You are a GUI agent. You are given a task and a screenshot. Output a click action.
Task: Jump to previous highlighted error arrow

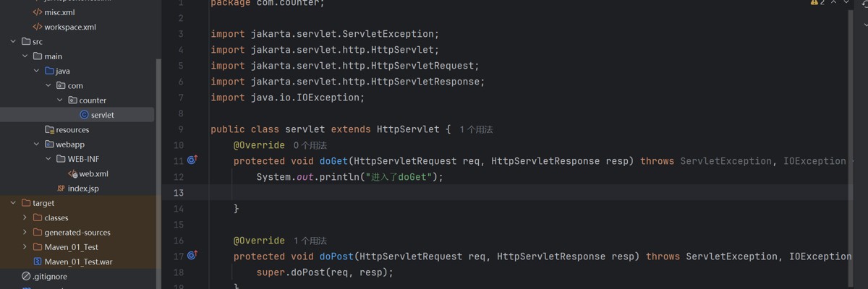click(835, 4)
